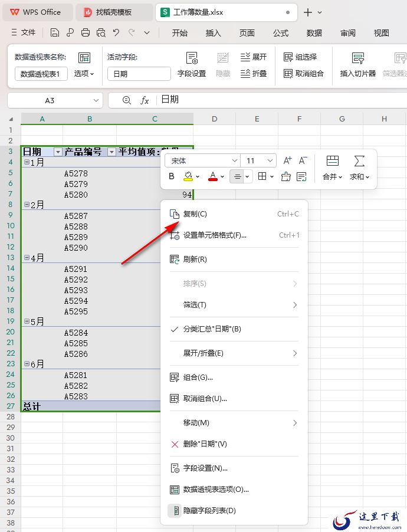
Task: Click the 折叠 collapse field icon
Action: [245, 73]
